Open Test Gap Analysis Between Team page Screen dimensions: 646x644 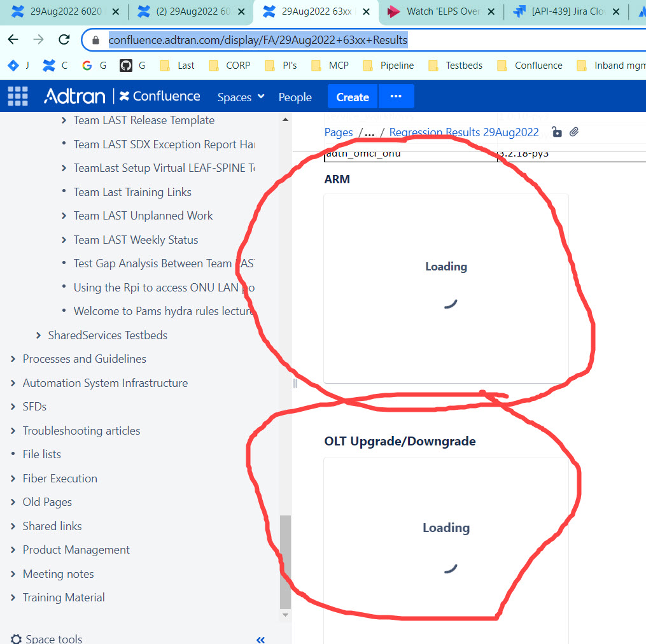click(164, 263)
